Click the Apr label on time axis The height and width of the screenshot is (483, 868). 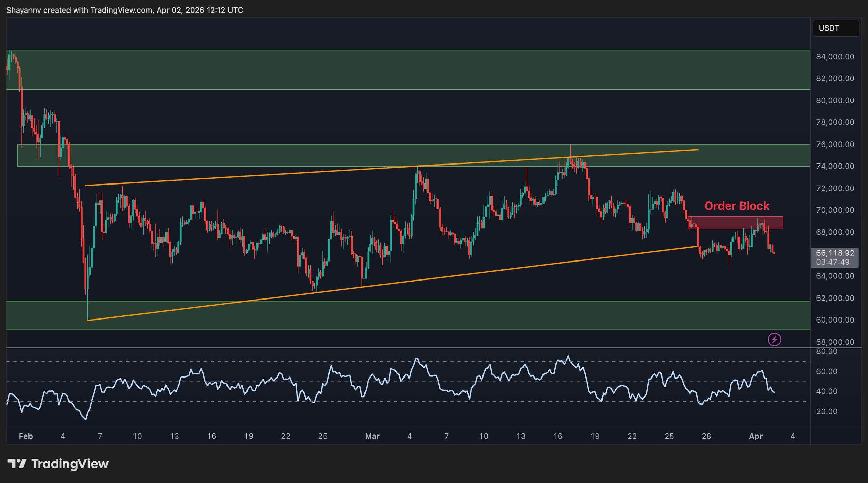coord(755,436)
